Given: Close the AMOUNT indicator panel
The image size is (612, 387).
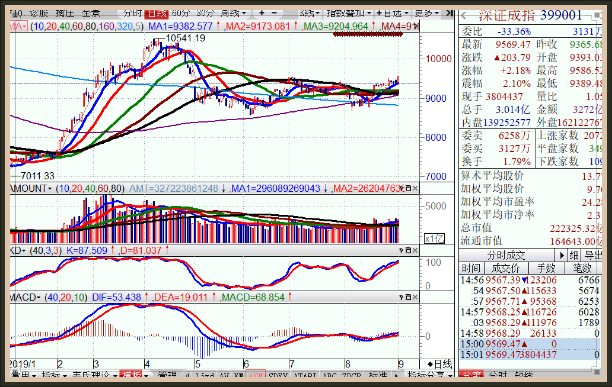Looking at the screenshot, I should [x=415, y=188].
